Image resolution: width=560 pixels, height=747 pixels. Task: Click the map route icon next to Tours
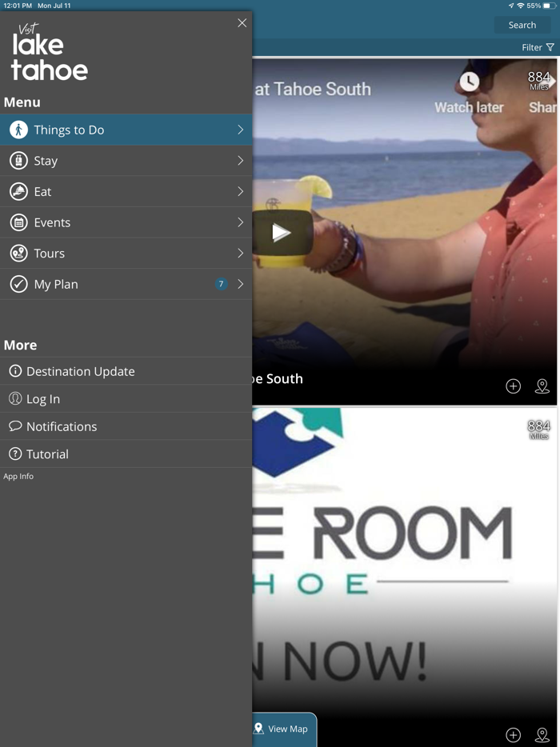click(x=18, y=254)
